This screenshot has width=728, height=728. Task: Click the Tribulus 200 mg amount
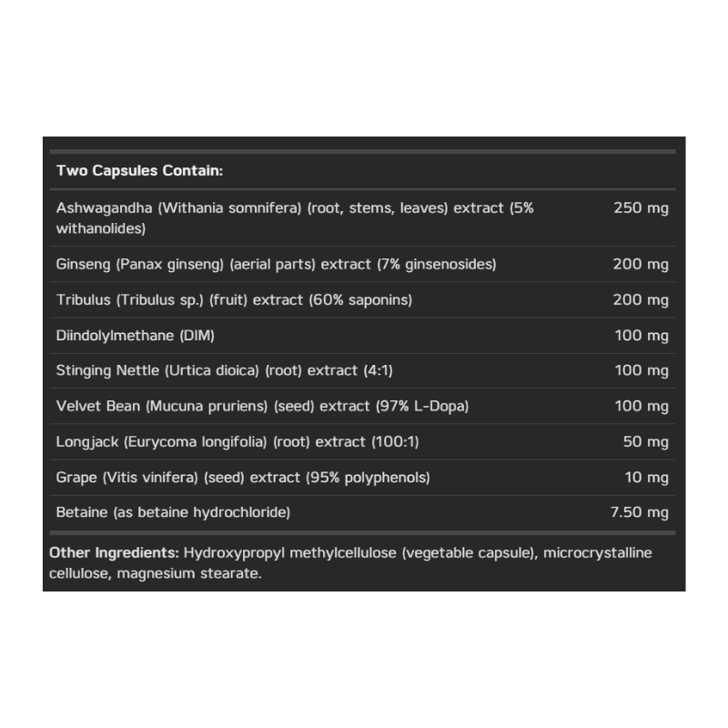click(641, 299)
